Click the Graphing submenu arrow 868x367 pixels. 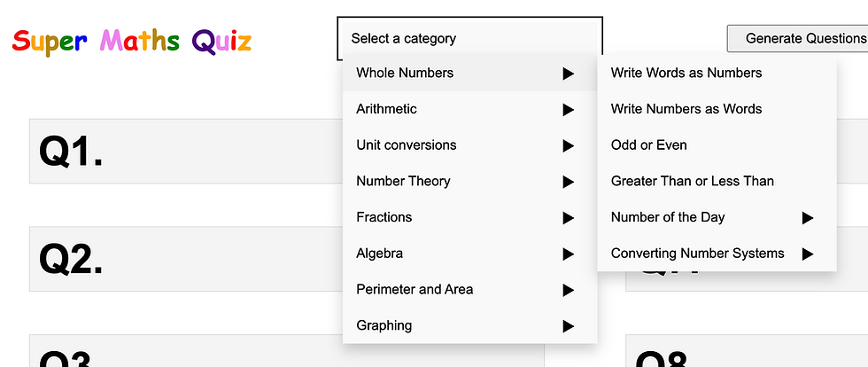(x=568, y=326)
